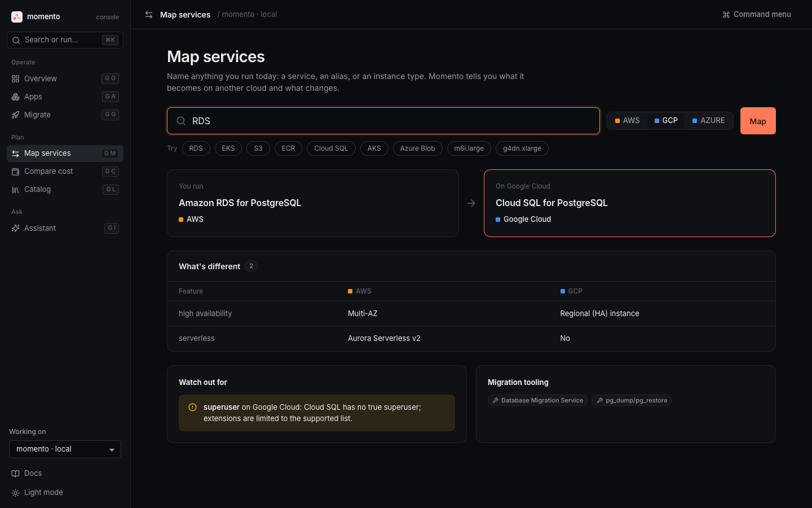Choose the Azure Blob suggestion chip
This screenshot has height=508, width=812.
click(417, 148)
